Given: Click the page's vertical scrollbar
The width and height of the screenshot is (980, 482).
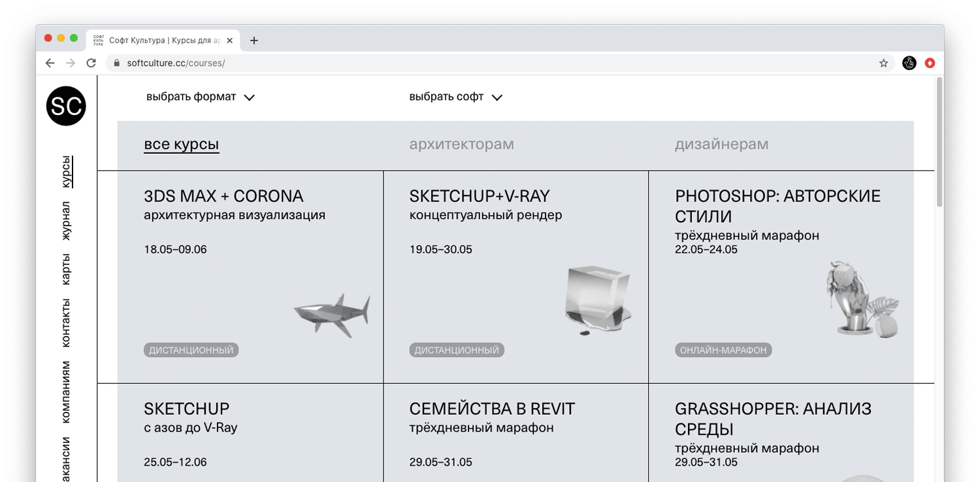Looking at the screenshot, I should [x=939, y=143].
